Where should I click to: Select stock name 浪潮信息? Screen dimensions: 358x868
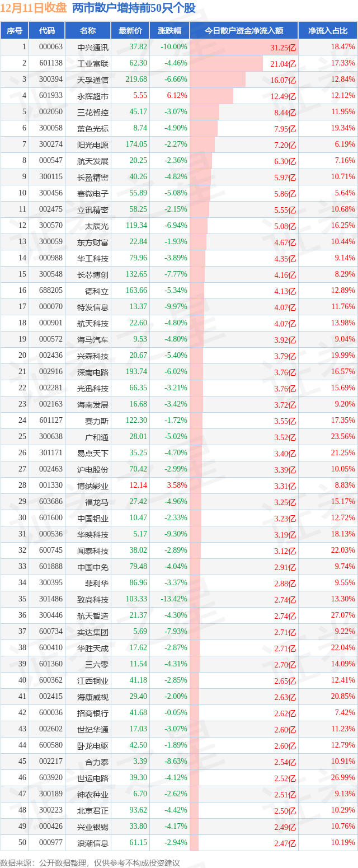coord(93,843)
